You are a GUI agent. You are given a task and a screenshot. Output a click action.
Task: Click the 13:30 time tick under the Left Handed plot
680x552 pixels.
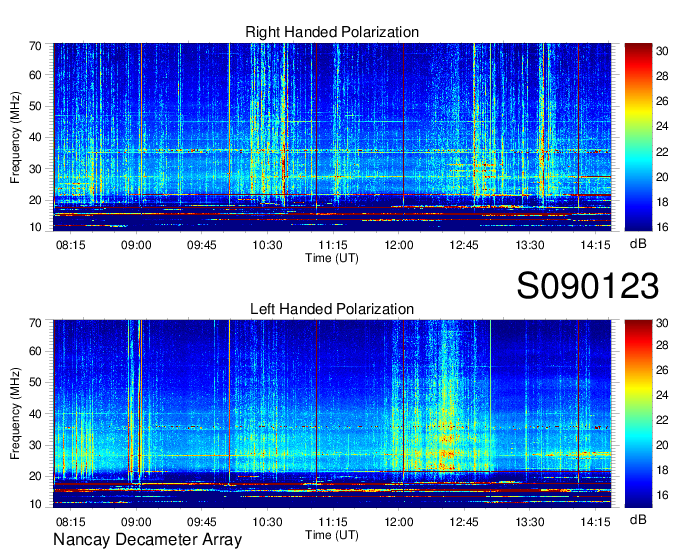(x=530, y=522)
